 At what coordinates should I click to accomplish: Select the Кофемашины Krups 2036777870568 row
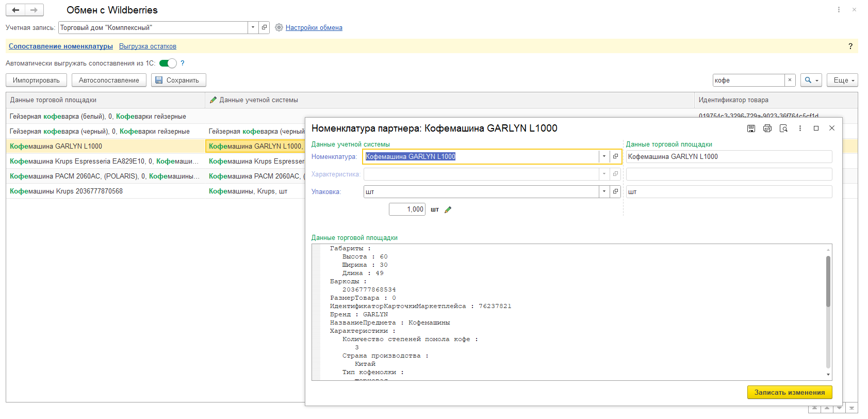click(x=66, y=191)
